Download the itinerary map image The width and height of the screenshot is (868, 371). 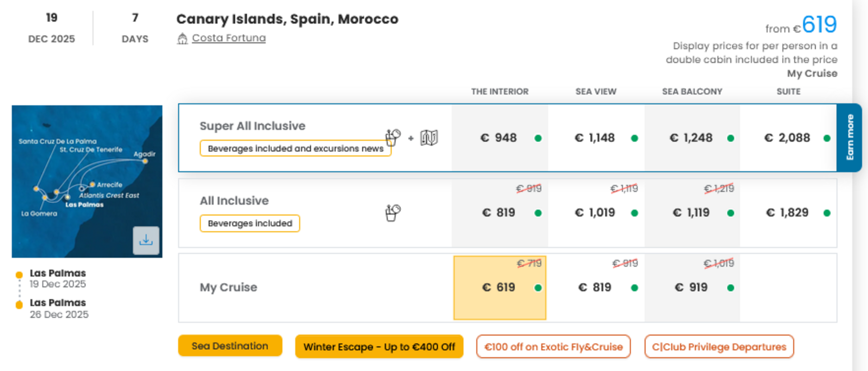pyautogui.click(x=146, y=240)
